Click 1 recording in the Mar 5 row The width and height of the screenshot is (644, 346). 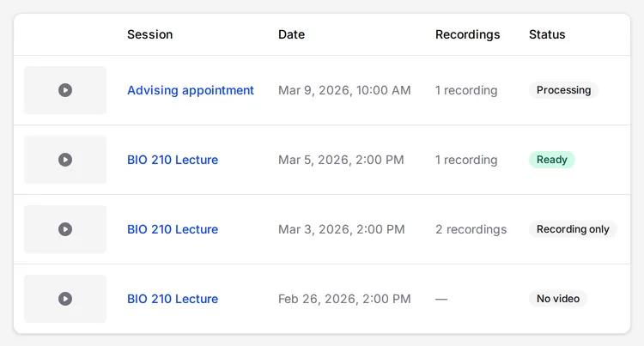[466, 160]
